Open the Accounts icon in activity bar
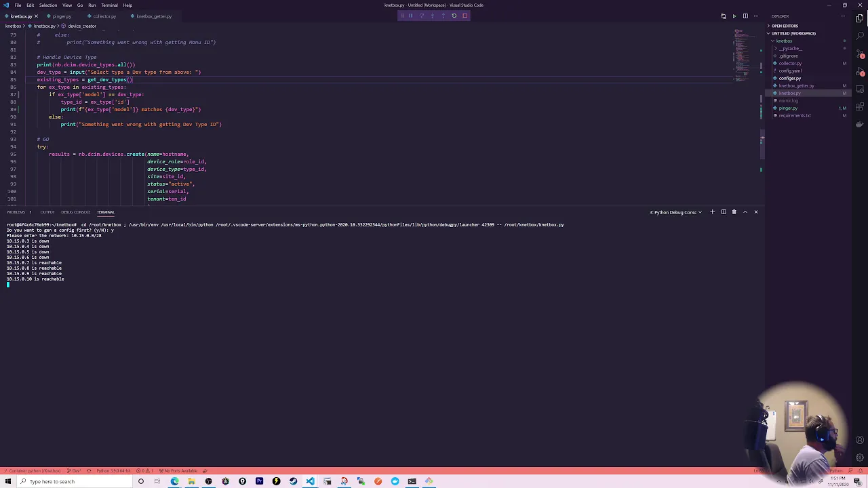868x488 pixels. 860,441
